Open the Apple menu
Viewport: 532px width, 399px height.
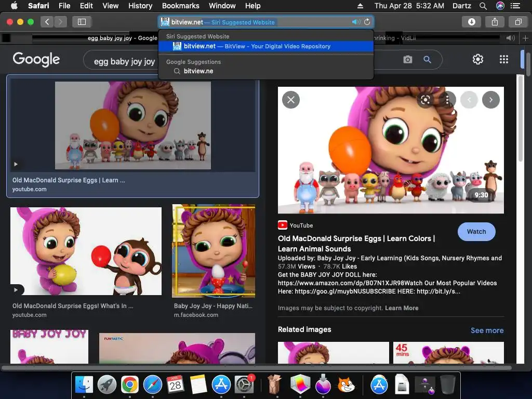pyautogui.click(x=14, y=5)
